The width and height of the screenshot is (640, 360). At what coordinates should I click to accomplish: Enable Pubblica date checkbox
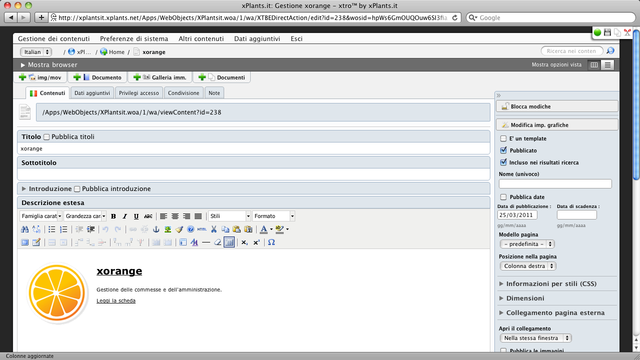(503, 197)
